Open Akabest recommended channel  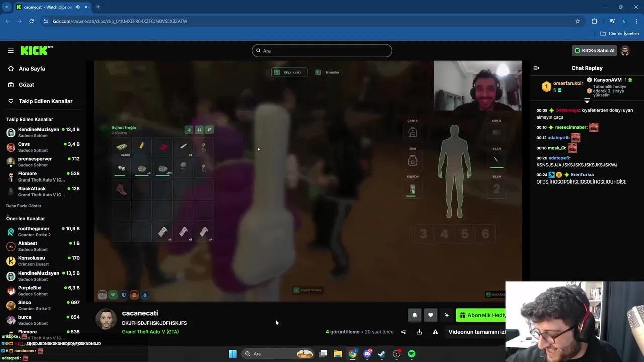[x=43, y=246]
